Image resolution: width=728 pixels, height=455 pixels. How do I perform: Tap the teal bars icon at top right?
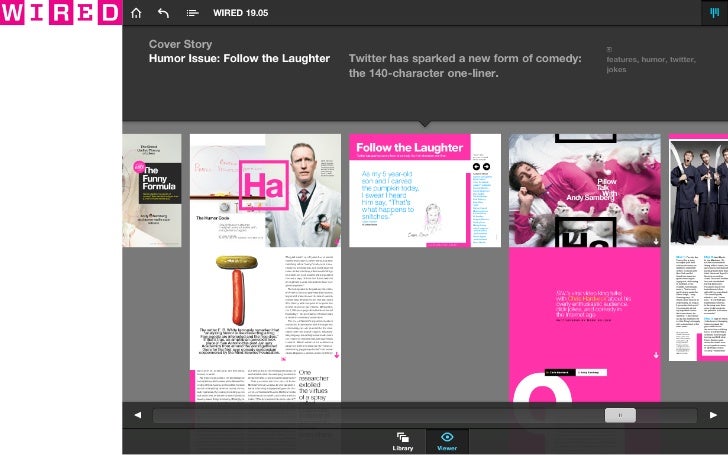point(715,13)
